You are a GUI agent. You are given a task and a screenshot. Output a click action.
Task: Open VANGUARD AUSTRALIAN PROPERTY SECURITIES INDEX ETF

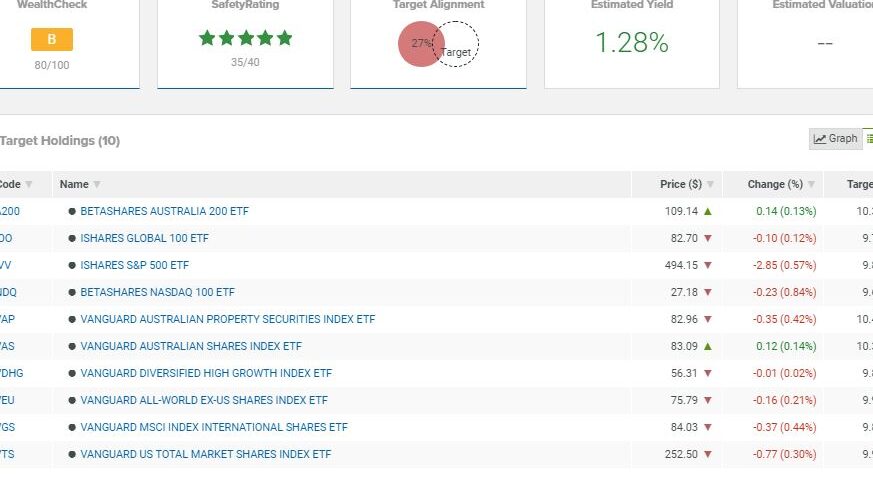click(x=228, y=320)
